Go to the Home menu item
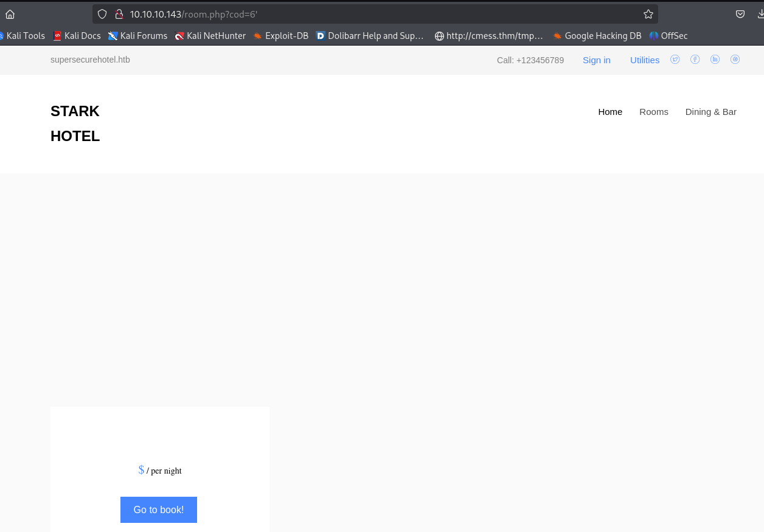This screenshot has height=532, width=764. click(610, 112)
